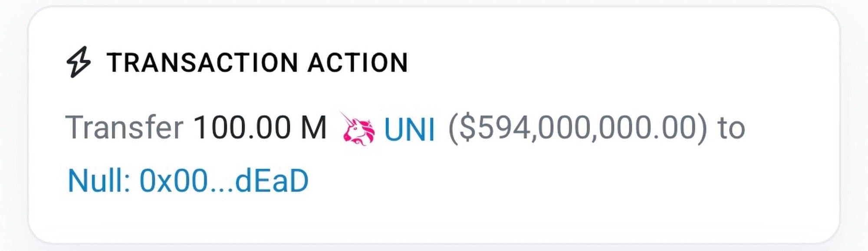Open the Null: 0x00...dEaD address link

click(188, 181)
